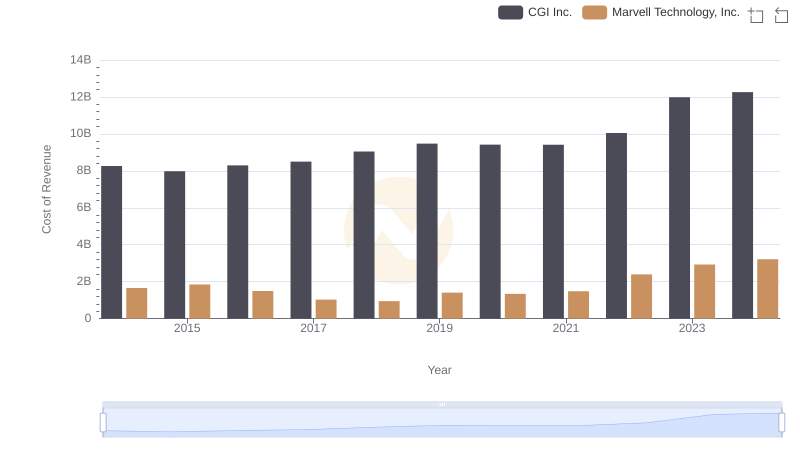The height and width of the screenshot is (461, 800).
Task: Click the y-axis label 4B
Action: (84, 244)
